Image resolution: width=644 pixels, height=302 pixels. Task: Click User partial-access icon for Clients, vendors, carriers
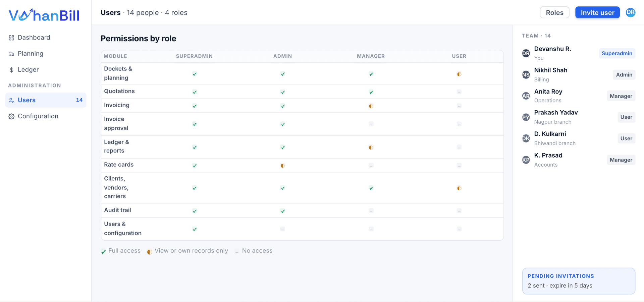[459, 188]
